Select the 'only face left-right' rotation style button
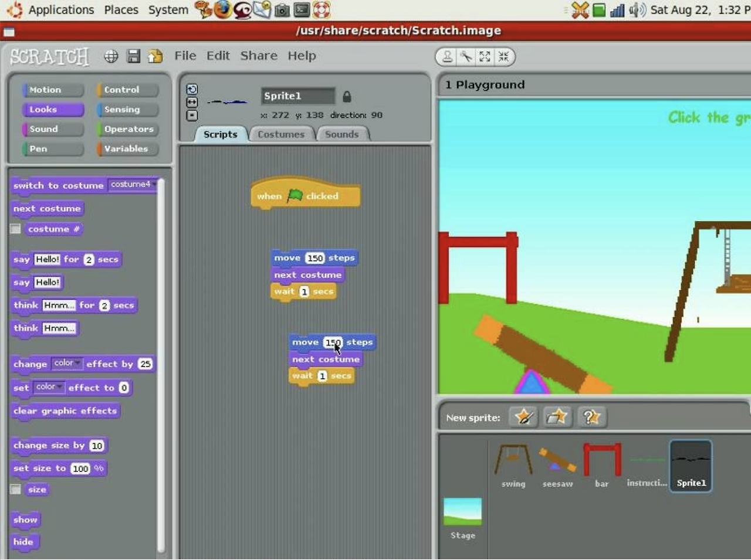This screenshot has width=751, height=560. [x=192, y=102]
